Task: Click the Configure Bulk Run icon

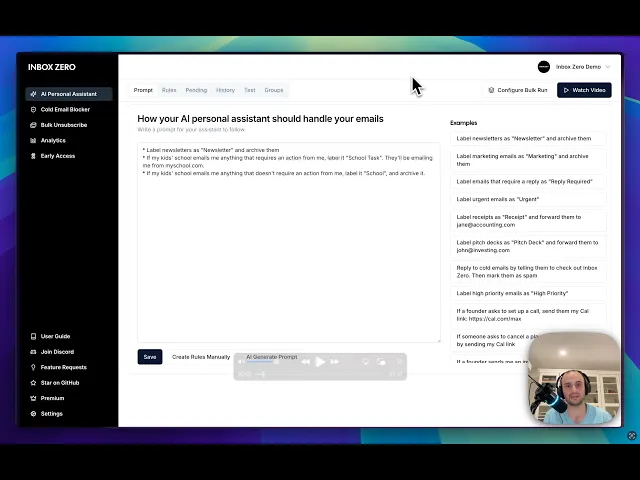Action: pyautogui.click(x=491, y=90)
